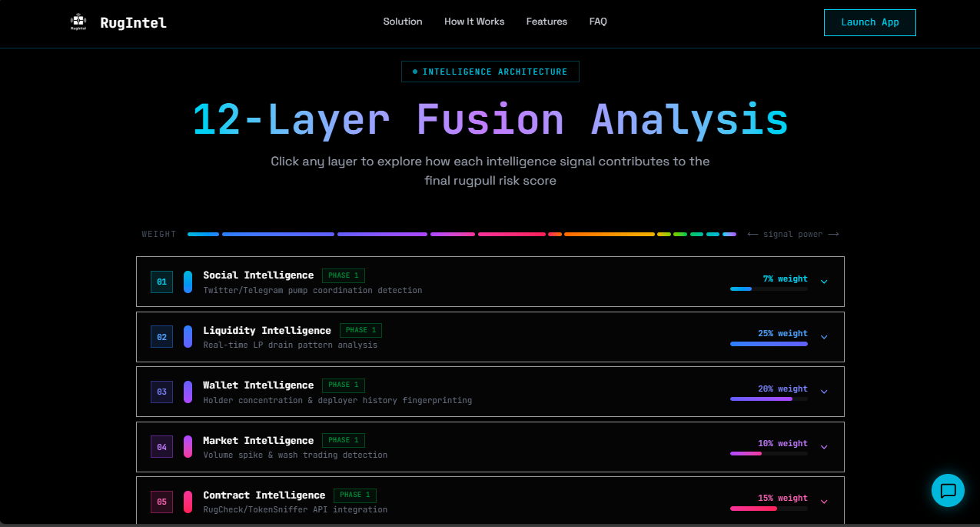Open the FAQ link
Screen dimensions: 980x527
598,22
